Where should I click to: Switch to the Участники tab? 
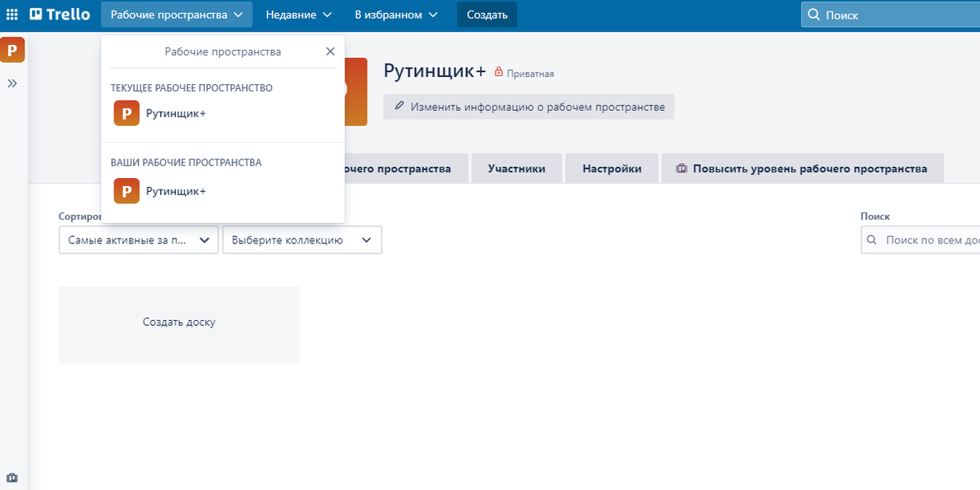(517, 169)
